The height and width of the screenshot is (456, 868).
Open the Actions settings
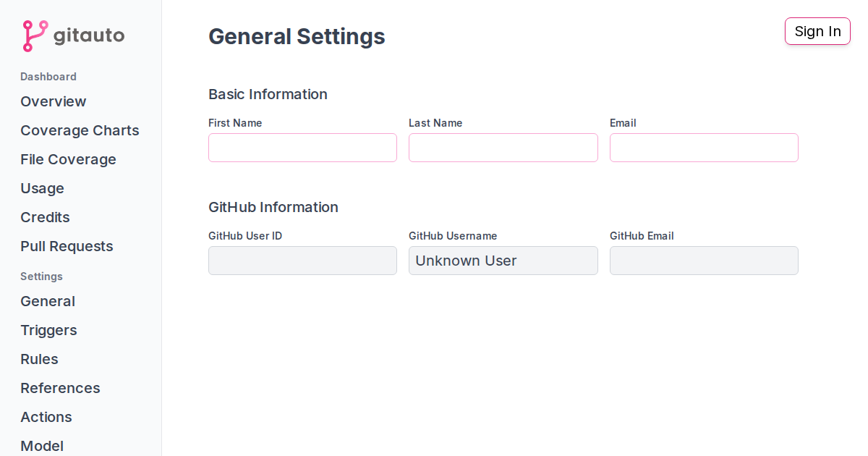(x=46, y=417)
